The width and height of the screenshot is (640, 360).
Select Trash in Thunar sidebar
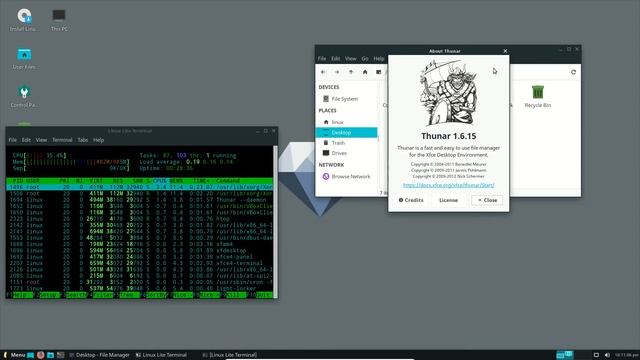pyautogui.click(x=346, y=143)
